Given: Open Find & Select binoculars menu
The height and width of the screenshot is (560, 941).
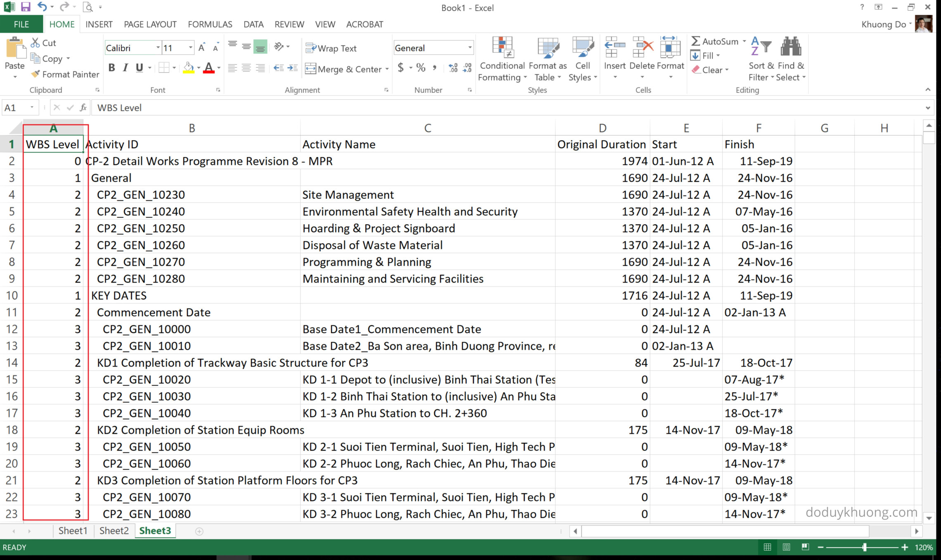Looking at the screenshot, I should [x=791, y=59].
